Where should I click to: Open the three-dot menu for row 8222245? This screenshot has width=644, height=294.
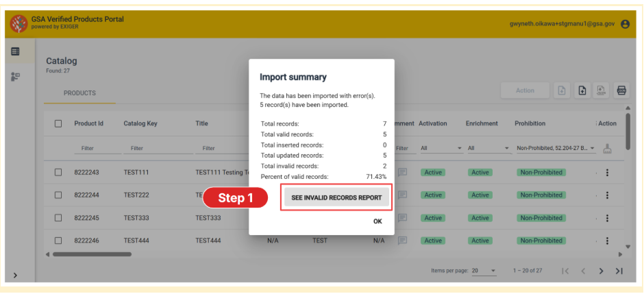607,218
